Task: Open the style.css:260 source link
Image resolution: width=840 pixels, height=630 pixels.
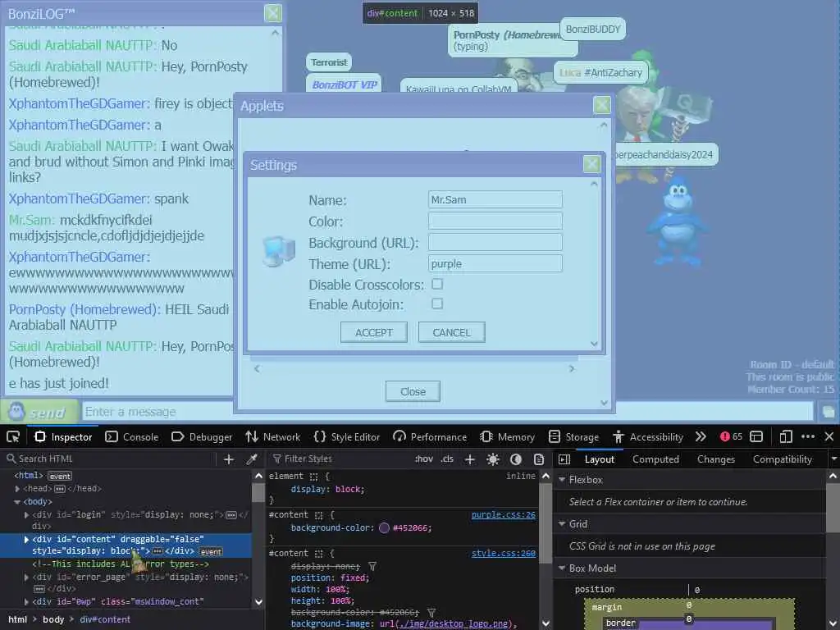Action: pyautogui.click(x=503, y=554)
